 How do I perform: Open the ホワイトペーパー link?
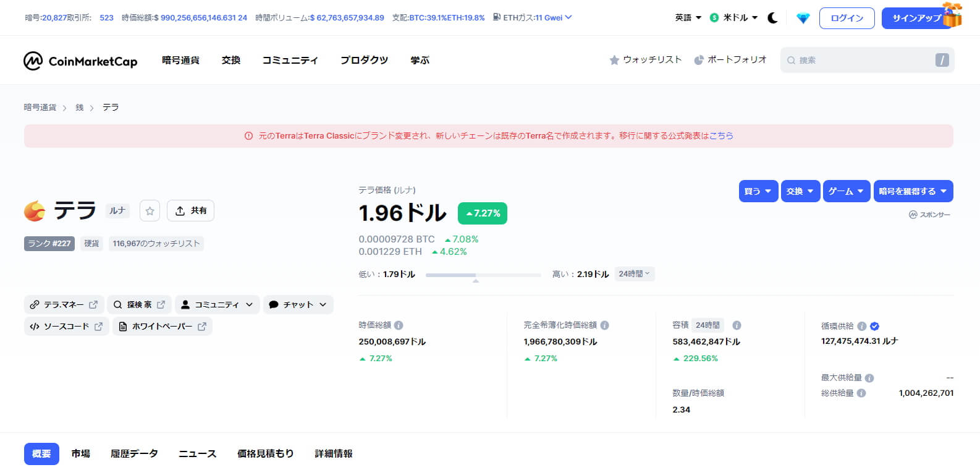coord(163,326)
